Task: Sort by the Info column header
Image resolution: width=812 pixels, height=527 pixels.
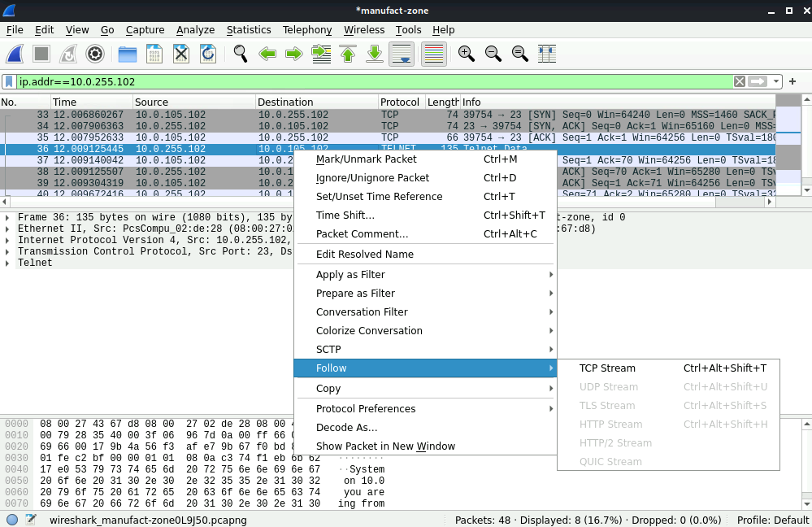Action: pyautogui.click(x=618, y=102)
